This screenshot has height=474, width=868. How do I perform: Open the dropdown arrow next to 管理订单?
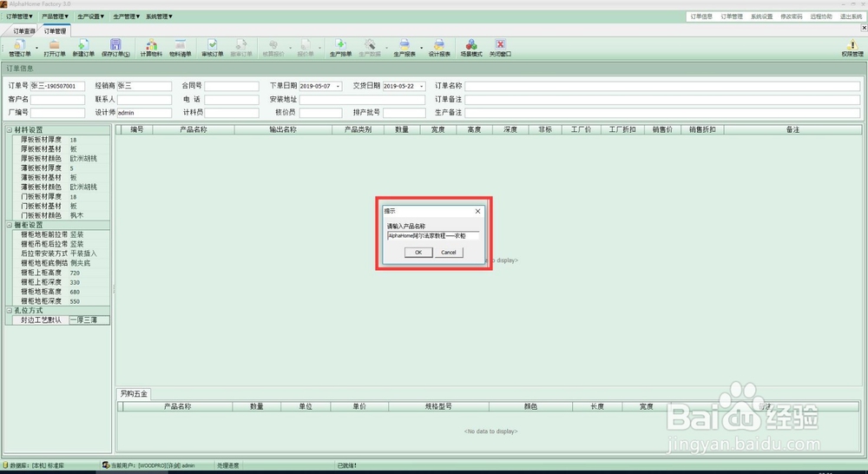37,48
